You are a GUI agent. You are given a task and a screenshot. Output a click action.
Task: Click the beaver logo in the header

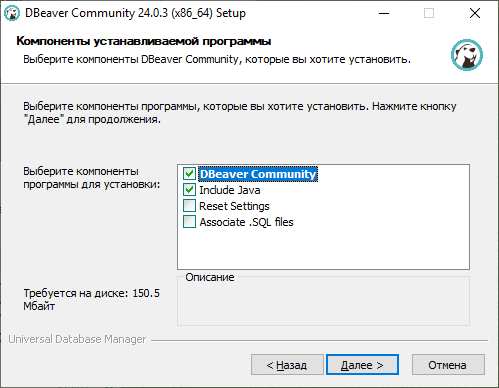tap(467, 55)
